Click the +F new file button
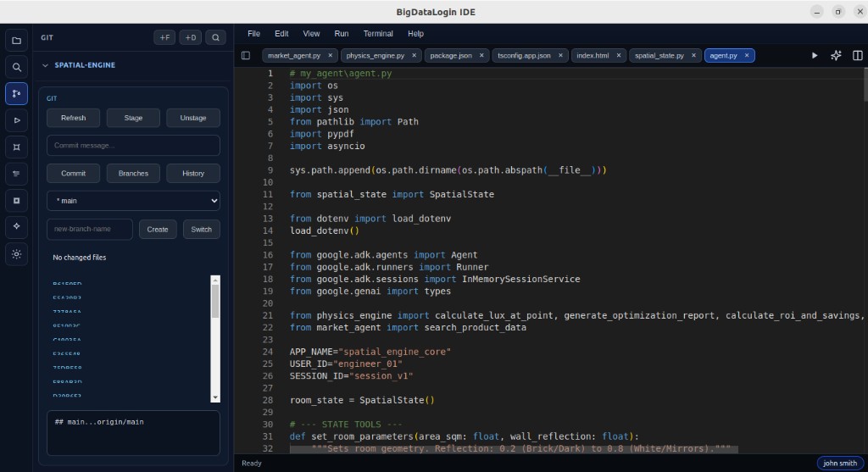 pos(164,37)
